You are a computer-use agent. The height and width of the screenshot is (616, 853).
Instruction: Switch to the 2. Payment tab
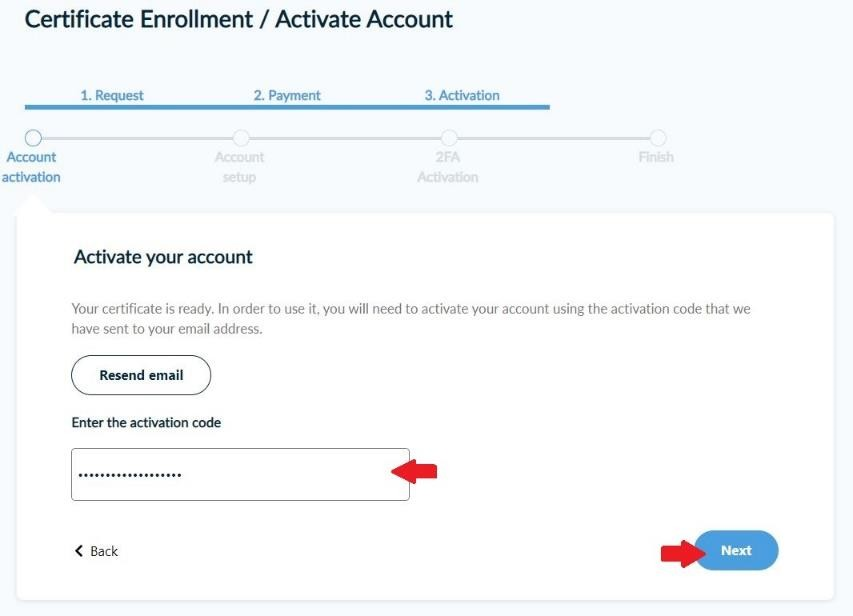click(x=287, y=96)
